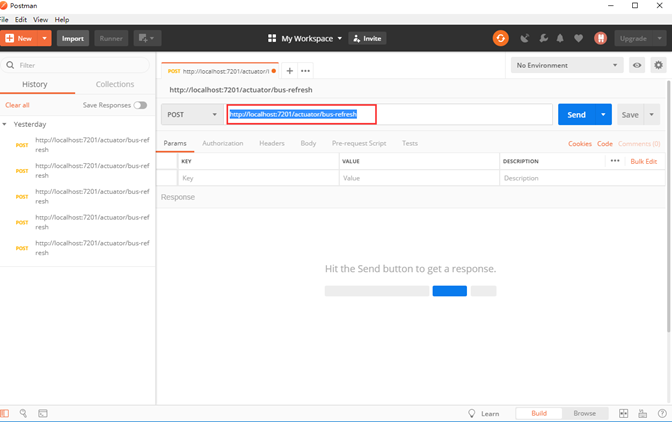Open the Edit menu
The width and height of the screenshot is (672, 422).
pyautogui.click(x=21, y=19)
